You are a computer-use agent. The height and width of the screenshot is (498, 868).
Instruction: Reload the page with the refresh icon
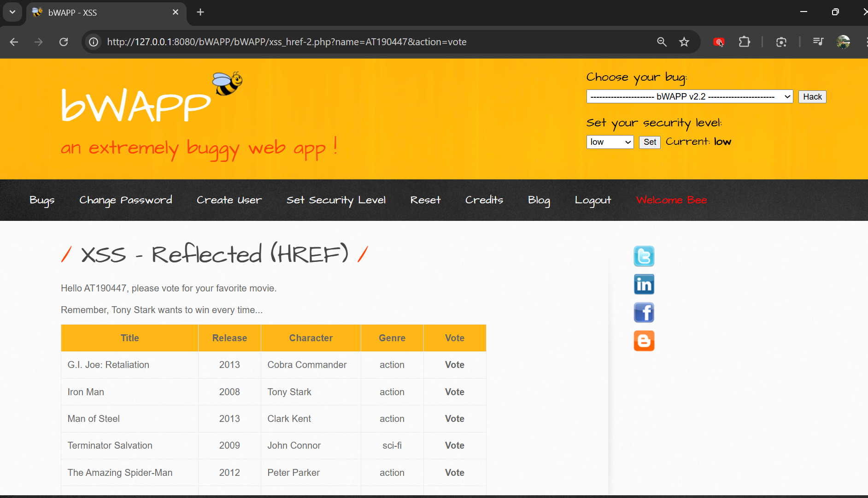[x=64, y=42]
